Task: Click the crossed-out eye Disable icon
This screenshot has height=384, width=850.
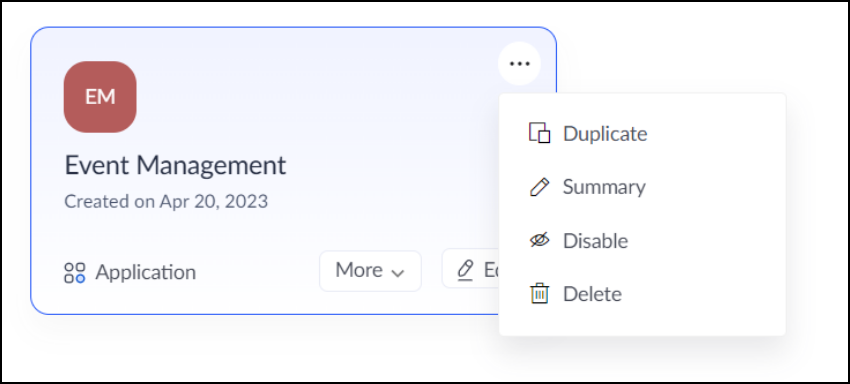Action: pos(539,240)
